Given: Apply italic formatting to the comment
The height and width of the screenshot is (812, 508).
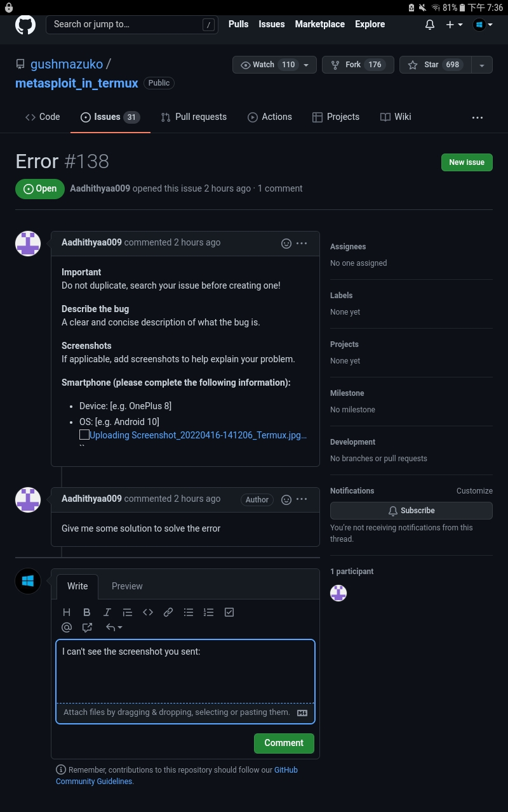Looking at the screenshot, I should pos(107,612).
